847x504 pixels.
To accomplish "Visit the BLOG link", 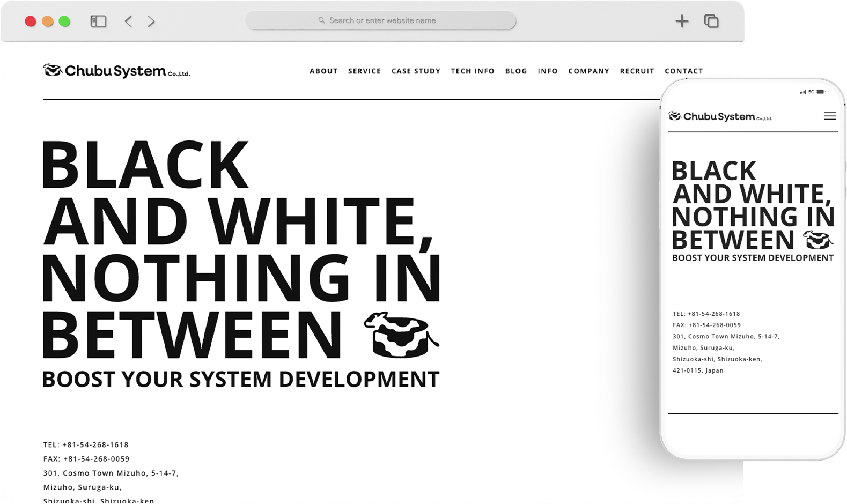I will [x=516, y=71].
